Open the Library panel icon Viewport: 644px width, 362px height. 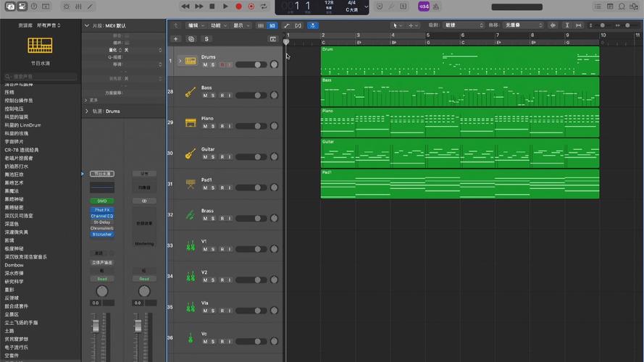click(x=9, y=7)
